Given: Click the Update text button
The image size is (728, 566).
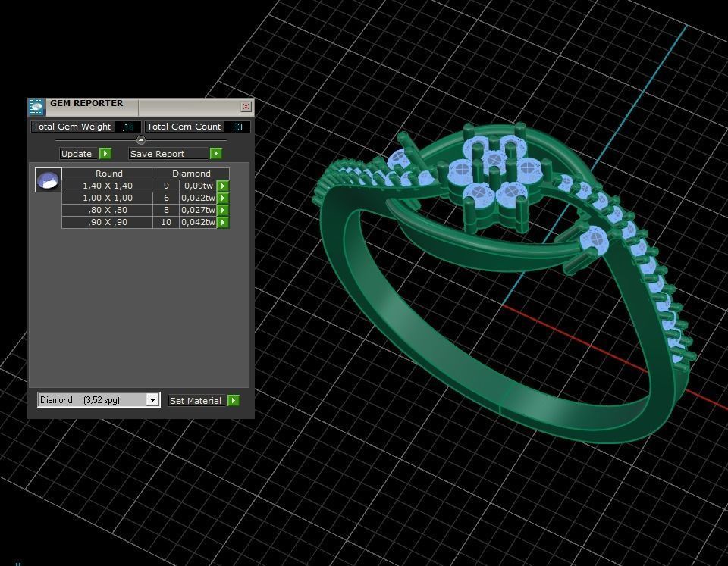Looking at the screenshot, I should (78, 154).
